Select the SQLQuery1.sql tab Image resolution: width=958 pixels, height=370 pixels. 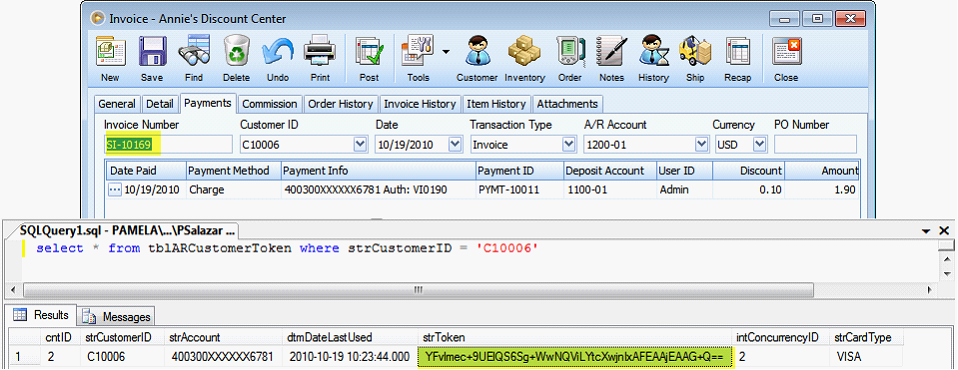tap(127, 231)
